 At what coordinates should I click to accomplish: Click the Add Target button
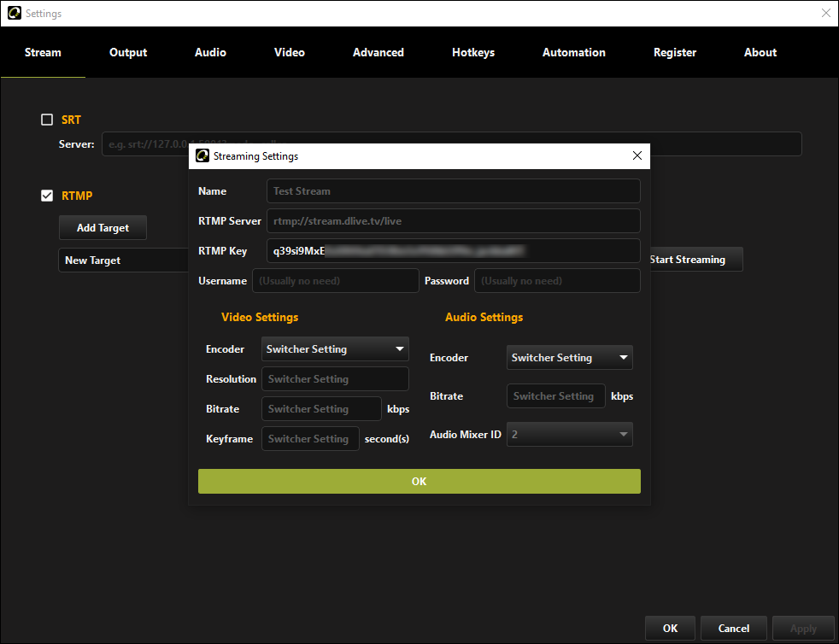[x=103, y=228]
